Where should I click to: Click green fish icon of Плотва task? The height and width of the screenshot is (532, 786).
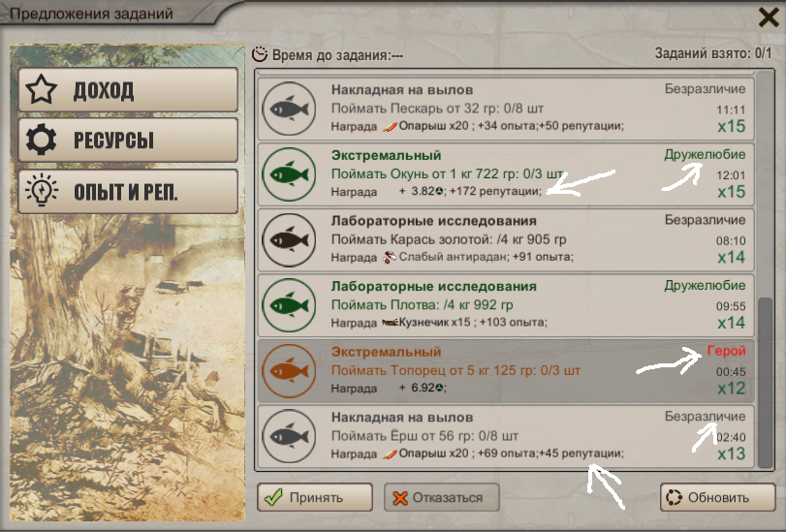click(289, 305)
